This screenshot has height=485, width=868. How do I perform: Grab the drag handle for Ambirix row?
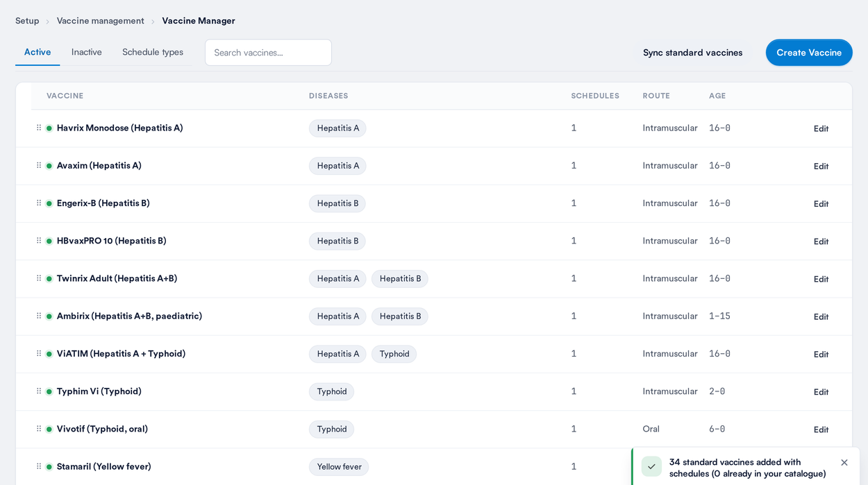click(39, 316)
